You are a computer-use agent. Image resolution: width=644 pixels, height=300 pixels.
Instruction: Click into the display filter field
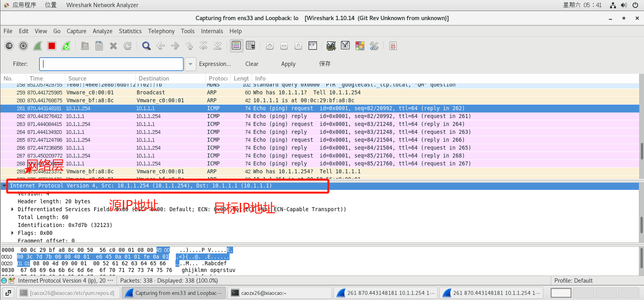pos(111,64)
